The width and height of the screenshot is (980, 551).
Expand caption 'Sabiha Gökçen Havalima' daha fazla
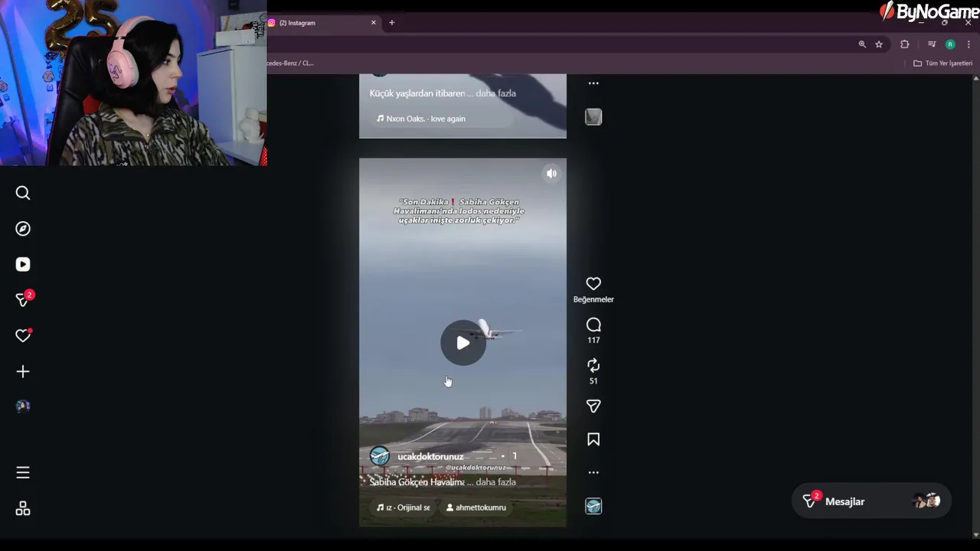pyautogui.click(x=496, y=482)
